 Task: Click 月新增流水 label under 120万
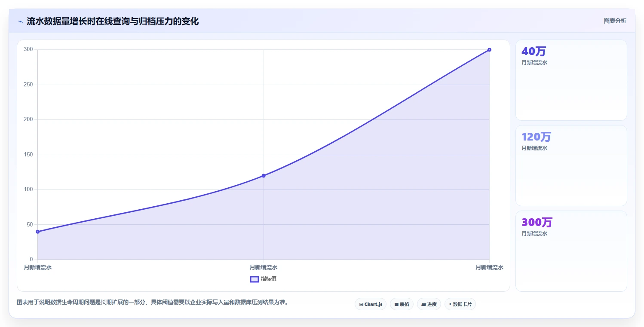click(534, 148)
